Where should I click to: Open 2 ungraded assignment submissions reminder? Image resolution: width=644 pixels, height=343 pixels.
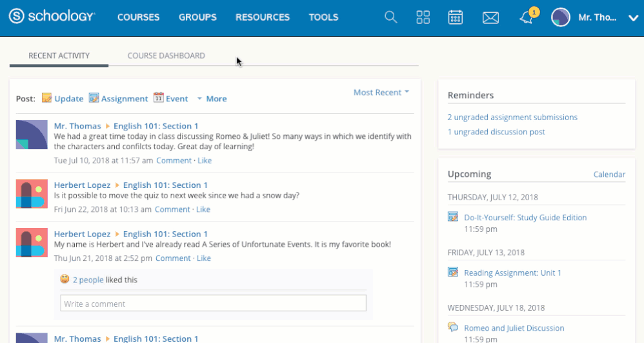(512, 117)
